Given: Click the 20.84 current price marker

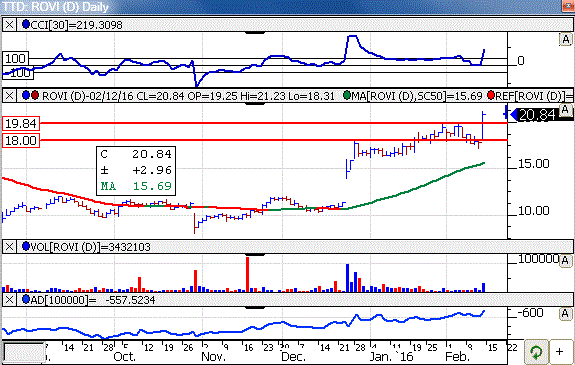Looking at the screenshot, I should 535,115.
